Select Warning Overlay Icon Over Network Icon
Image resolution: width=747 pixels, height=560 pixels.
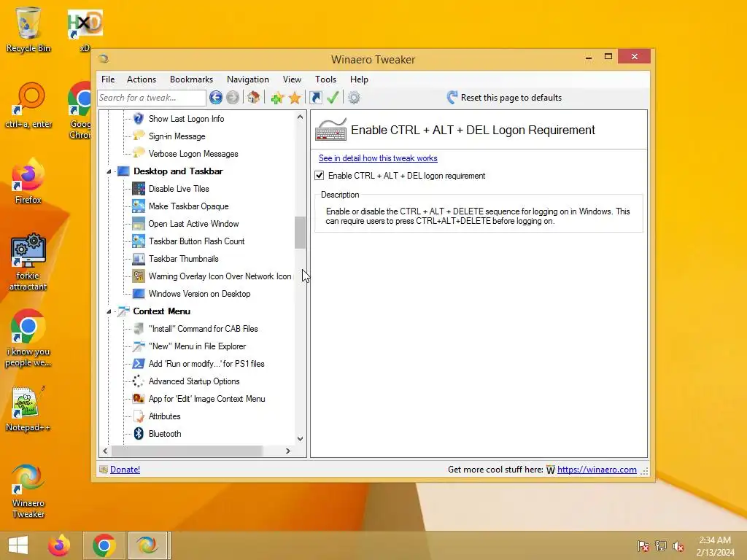point(220,276)
